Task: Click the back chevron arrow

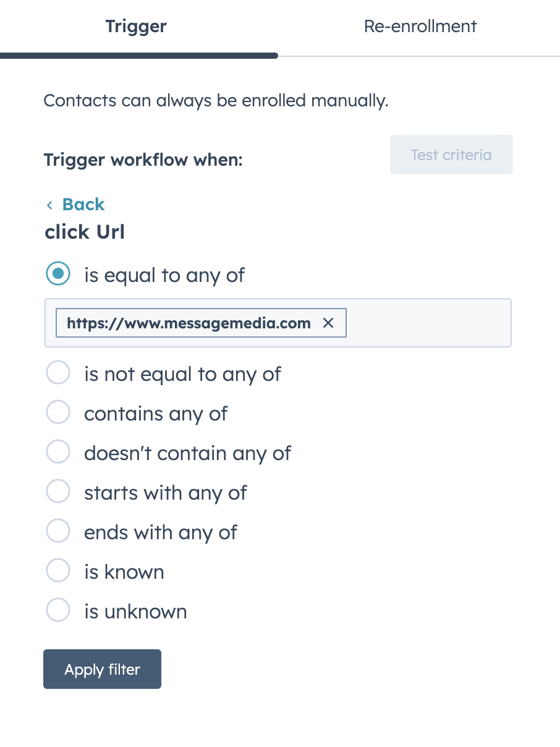Action: [x=49, y=205]
